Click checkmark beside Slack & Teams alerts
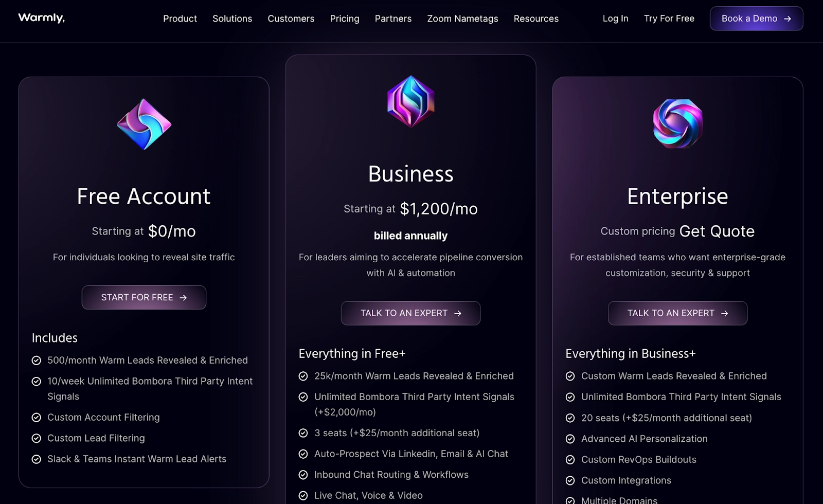823x504 pixels. 37,459
